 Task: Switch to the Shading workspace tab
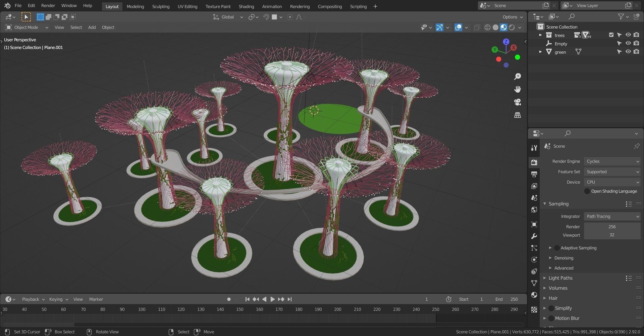(x=246, y=6)
